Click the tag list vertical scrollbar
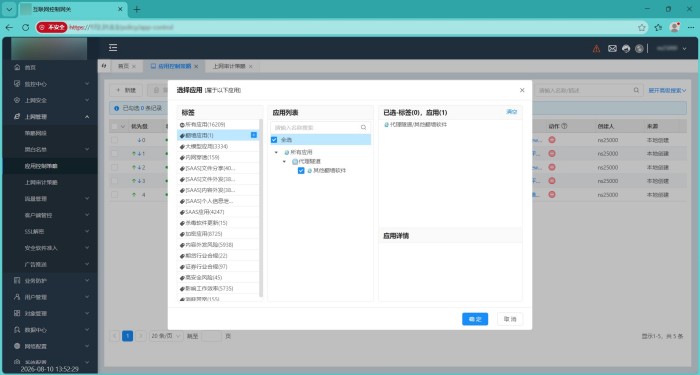The height and width of the screenshot is (375, 700). coord(261,208)
